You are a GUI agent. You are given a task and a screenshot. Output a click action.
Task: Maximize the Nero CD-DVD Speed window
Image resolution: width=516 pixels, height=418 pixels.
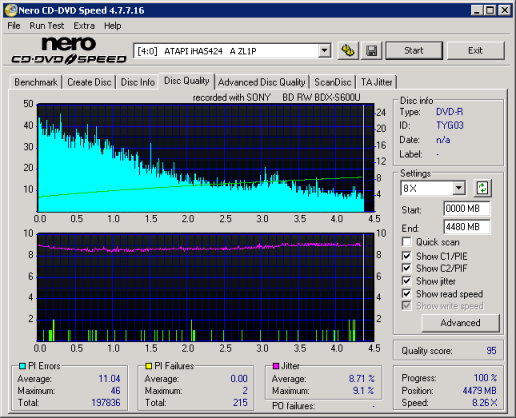(x=490, y=10)
